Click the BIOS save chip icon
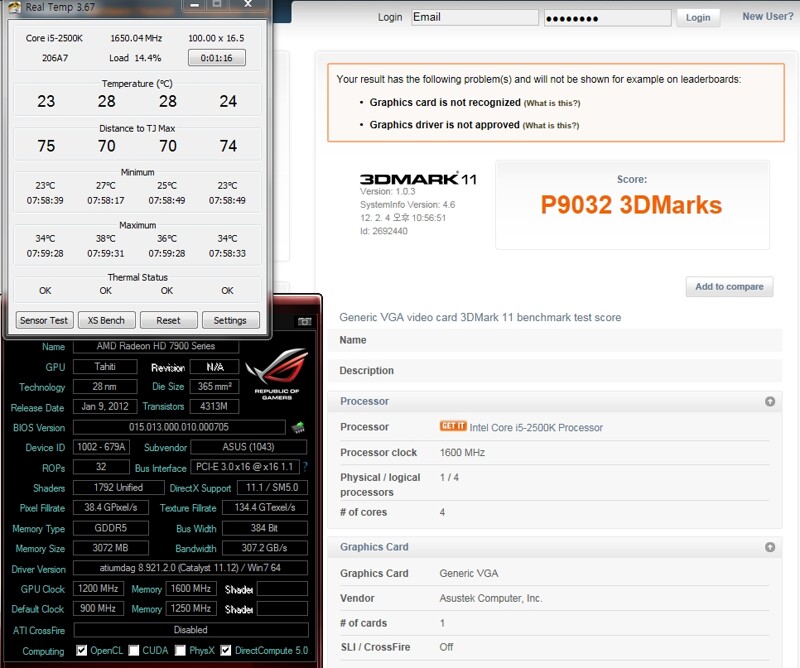Viewport: 800px width, 668px height. tap(298, 427)
